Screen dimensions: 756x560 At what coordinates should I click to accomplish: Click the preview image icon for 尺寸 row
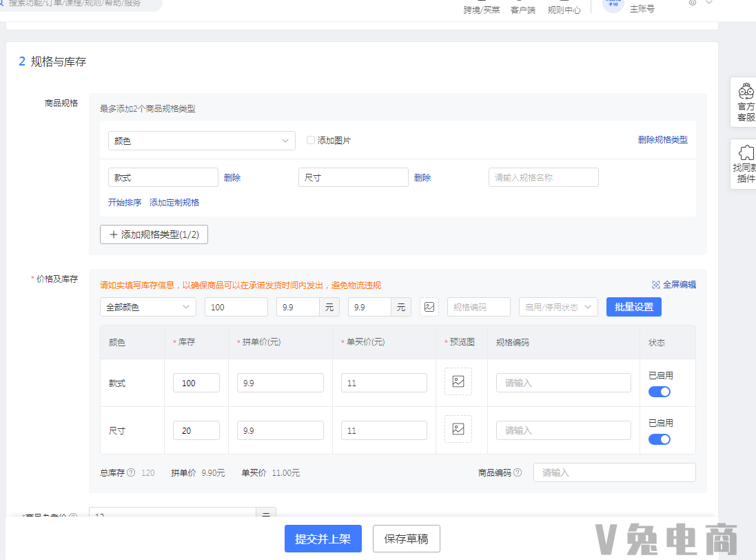(458, 430)
